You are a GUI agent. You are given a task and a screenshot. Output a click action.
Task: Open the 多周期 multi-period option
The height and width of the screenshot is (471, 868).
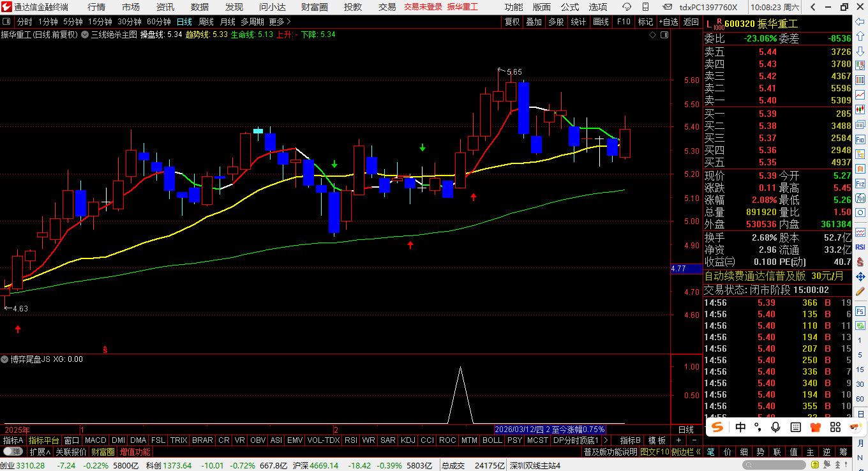253,22
